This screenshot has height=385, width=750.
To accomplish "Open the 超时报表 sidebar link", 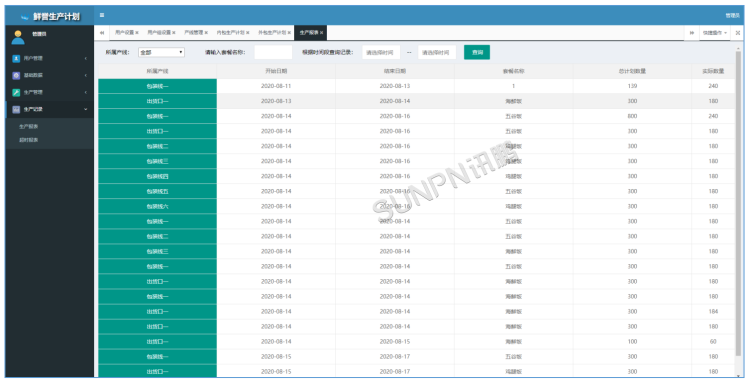I will coord(29,140).
